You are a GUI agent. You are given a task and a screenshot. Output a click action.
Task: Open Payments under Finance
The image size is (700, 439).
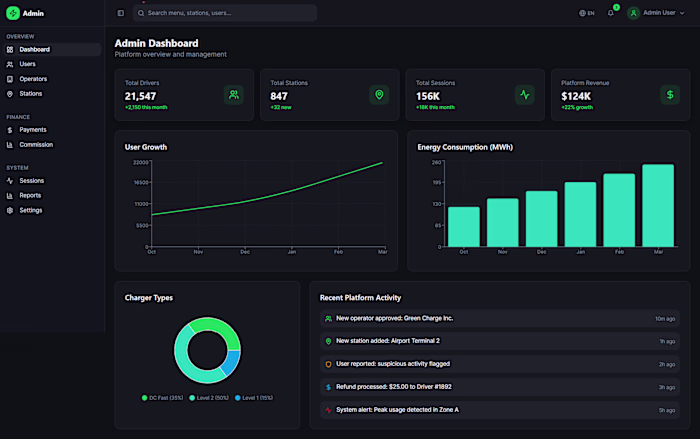pos(53,130)
